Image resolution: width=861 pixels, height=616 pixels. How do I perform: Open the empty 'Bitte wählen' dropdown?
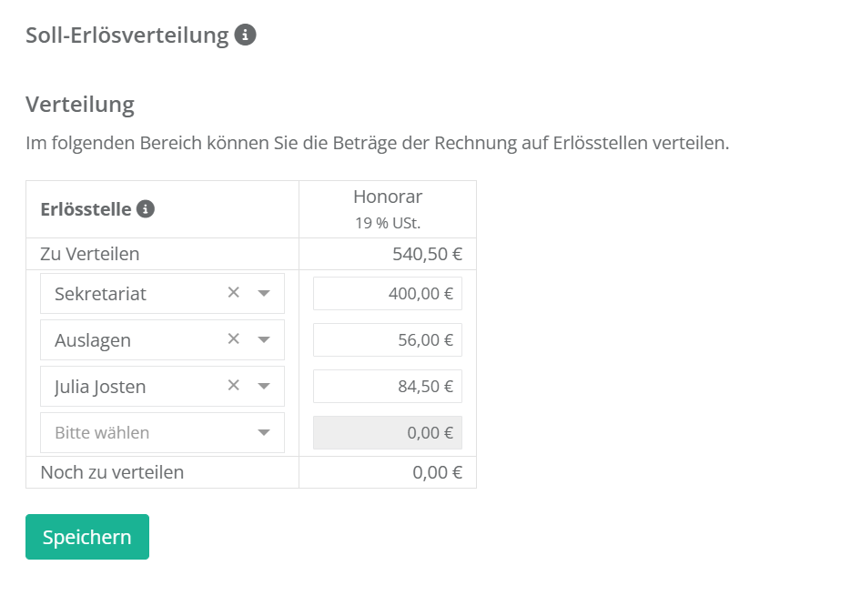162,433
